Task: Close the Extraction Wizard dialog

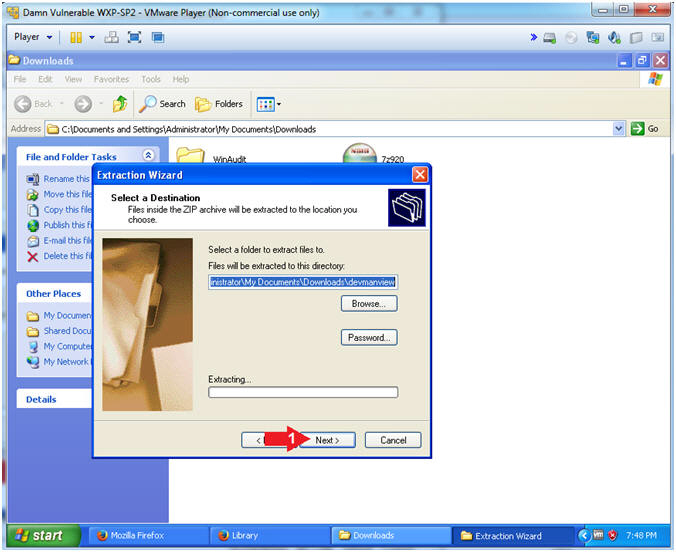Action: [419, 175]
